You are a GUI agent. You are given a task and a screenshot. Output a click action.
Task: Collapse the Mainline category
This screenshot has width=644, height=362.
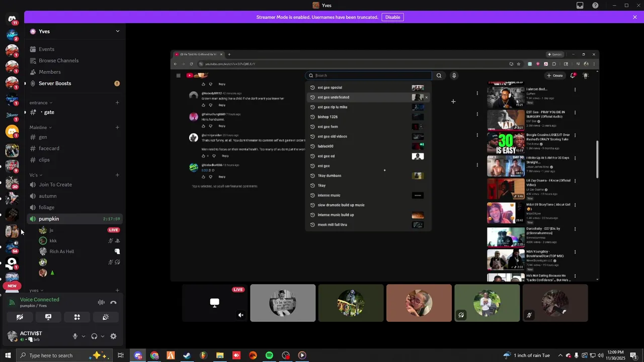41,127
